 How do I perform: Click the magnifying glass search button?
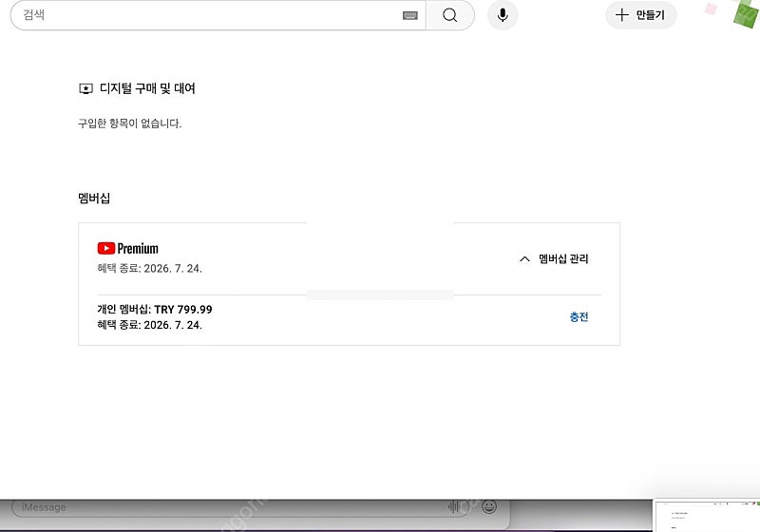[x=449, y=15]
